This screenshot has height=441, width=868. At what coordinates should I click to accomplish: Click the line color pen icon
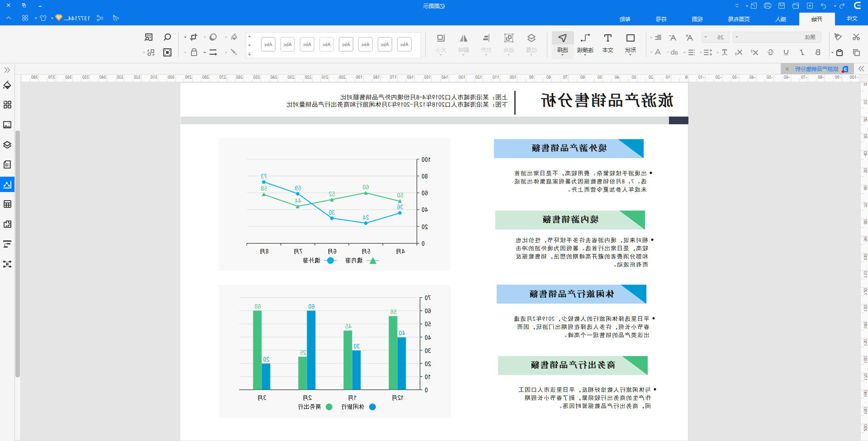coord(234,52)
